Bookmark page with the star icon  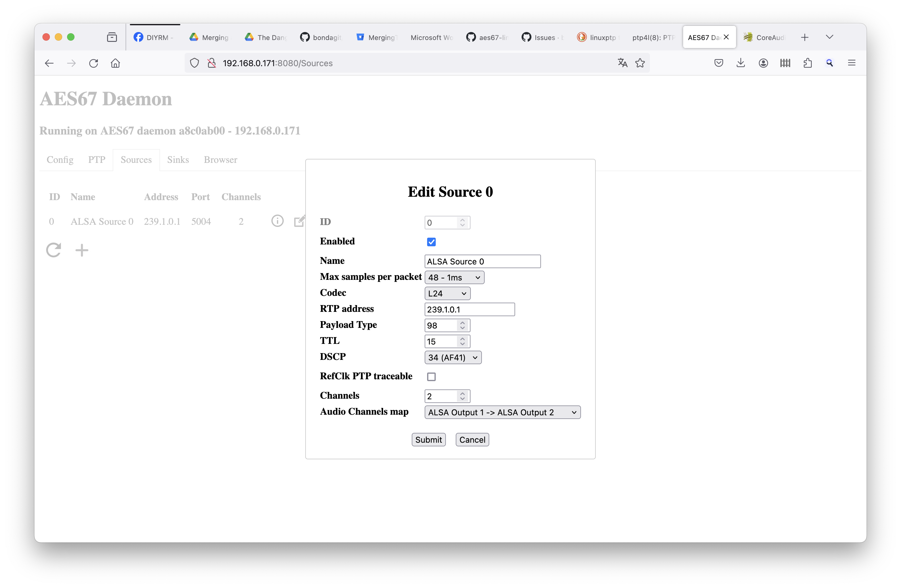point(640,63)
